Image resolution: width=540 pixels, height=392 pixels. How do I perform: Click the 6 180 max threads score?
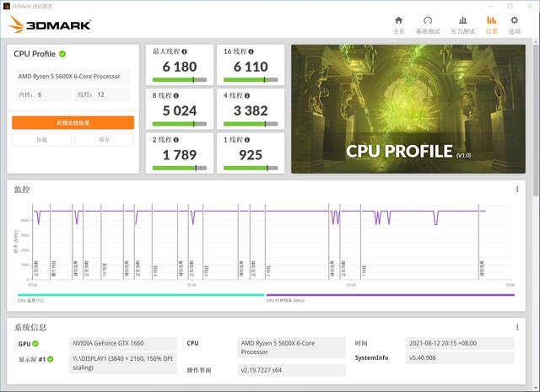[x=180, y=67]
